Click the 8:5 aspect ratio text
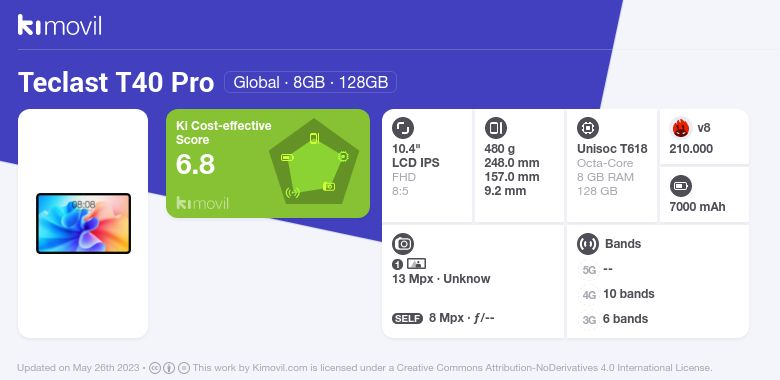 [x=400, y=191]
